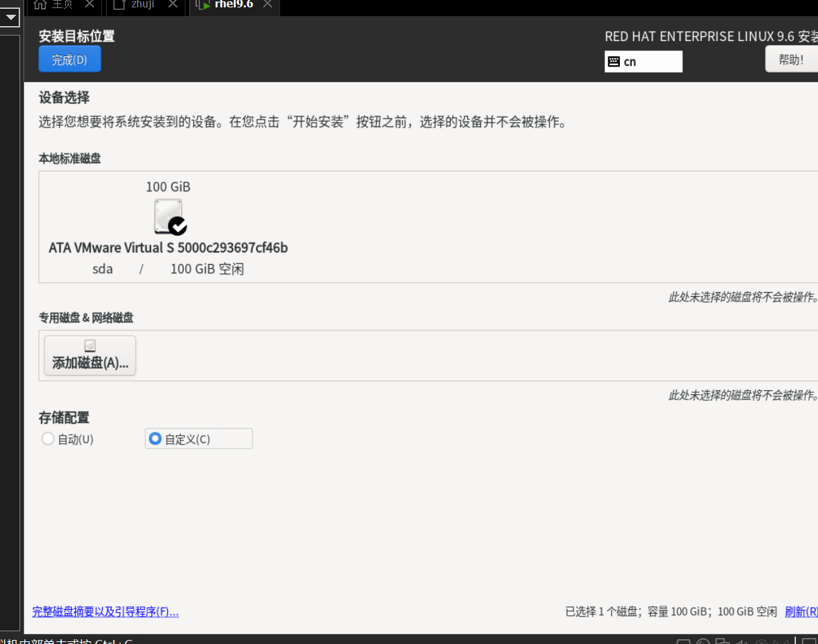Click the 存储配置 section heading
The width and height of the screenshot is (818, 644).
tap(64, 418)
